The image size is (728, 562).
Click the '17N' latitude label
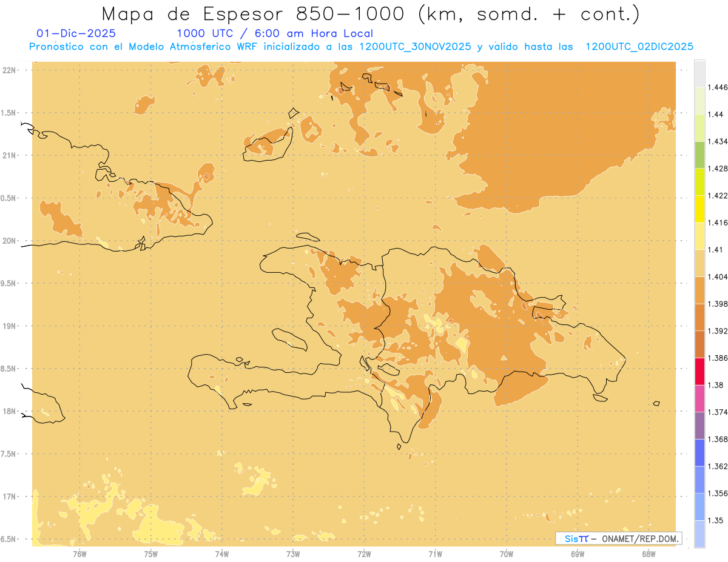[x=10, y=497]
